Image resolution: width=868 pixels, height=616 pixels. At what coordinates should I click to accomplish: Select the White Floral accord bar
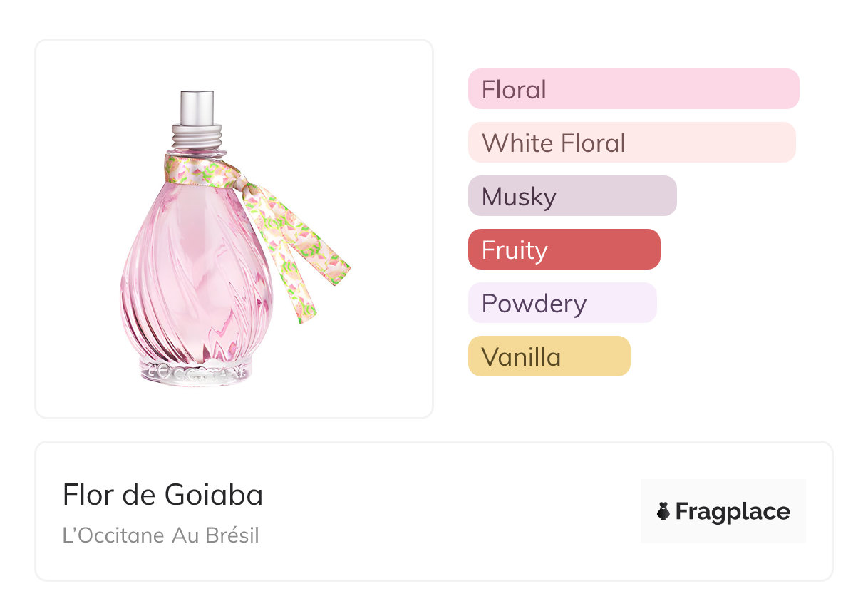[632, 143]
